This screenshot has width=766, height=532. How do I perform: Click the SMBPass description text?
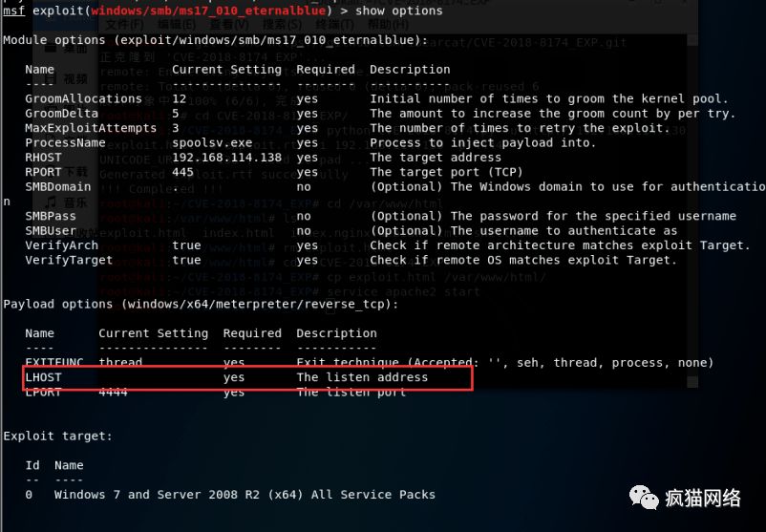[553, 216]
